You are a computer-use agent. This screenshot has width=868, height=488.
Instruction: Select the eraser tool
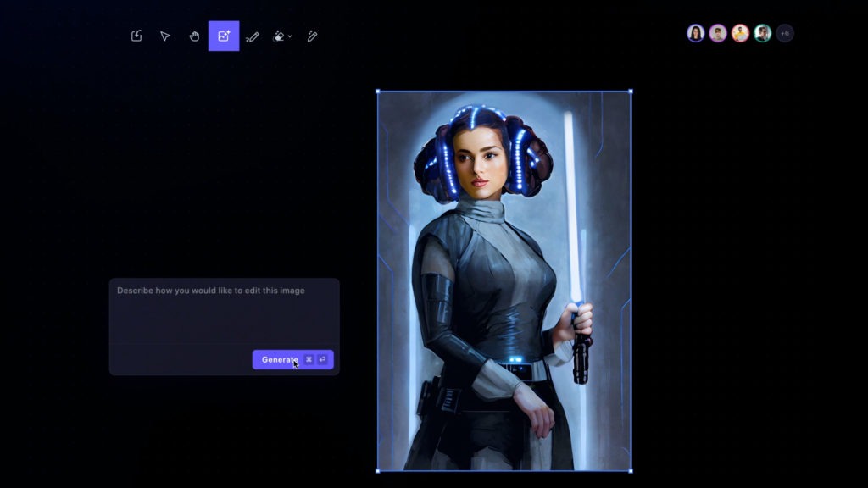coord(279,36)
